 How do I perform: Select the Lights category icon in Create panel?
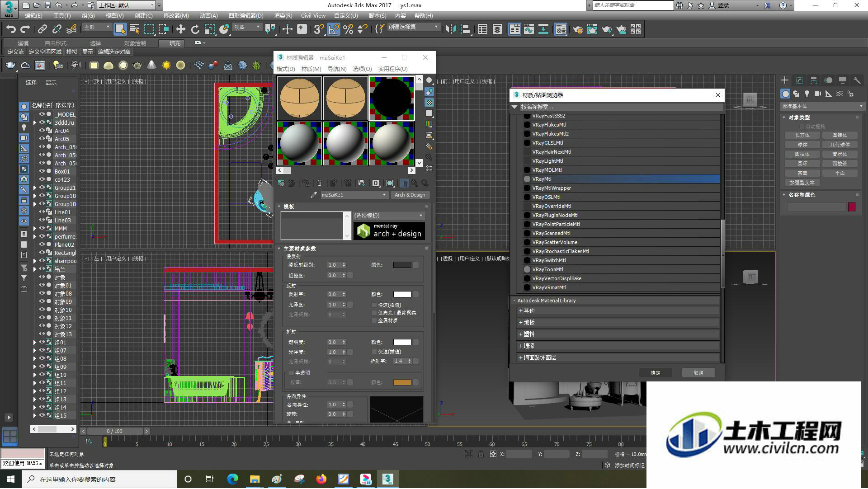(807, 94)
